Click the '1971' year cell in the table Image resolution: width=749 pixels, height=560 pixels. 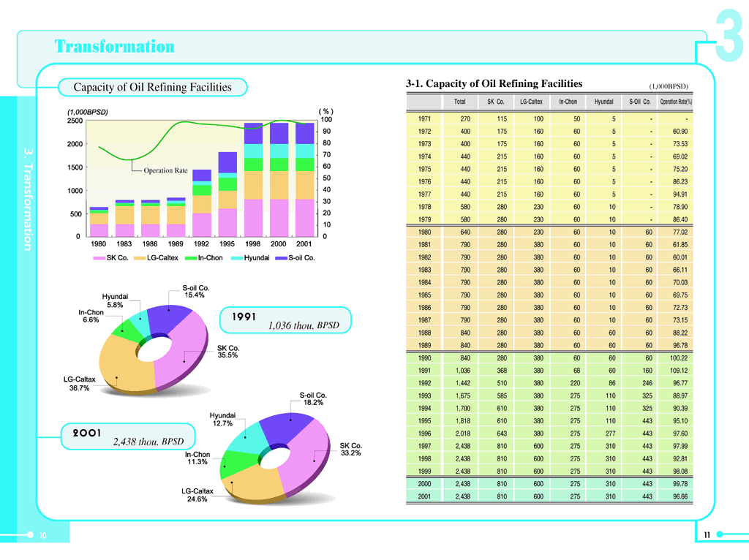pyautogui.click(x=424, y=119)
